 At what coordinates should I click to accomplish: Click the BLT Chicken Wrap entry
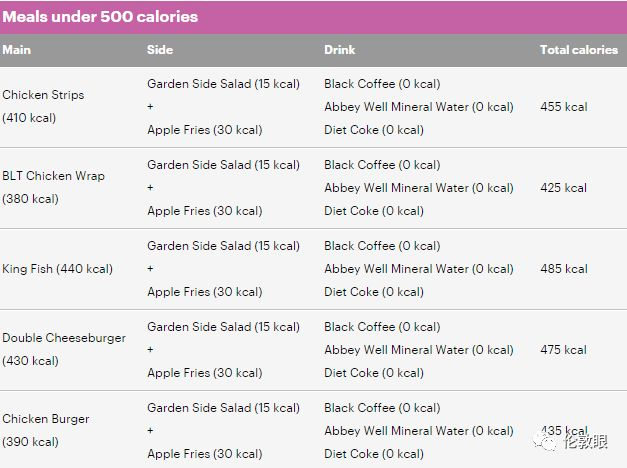tap(53, 176)
